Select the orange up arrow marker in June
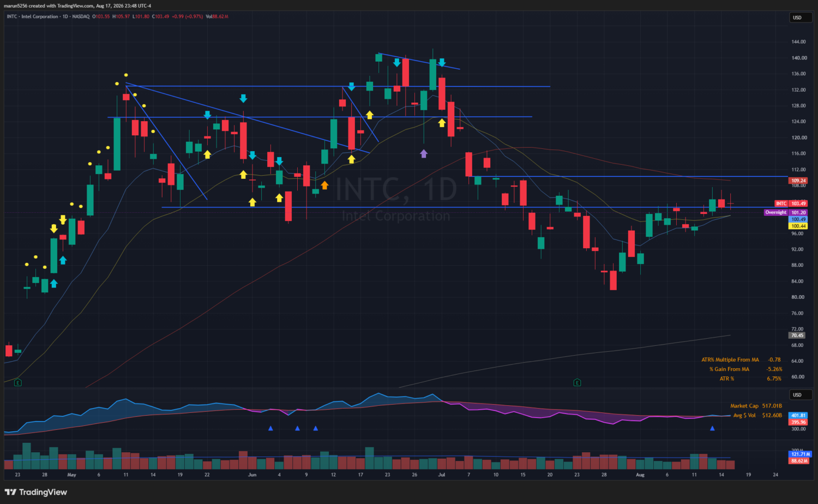This screenshot has width=818, height=504. coord(324,185)
